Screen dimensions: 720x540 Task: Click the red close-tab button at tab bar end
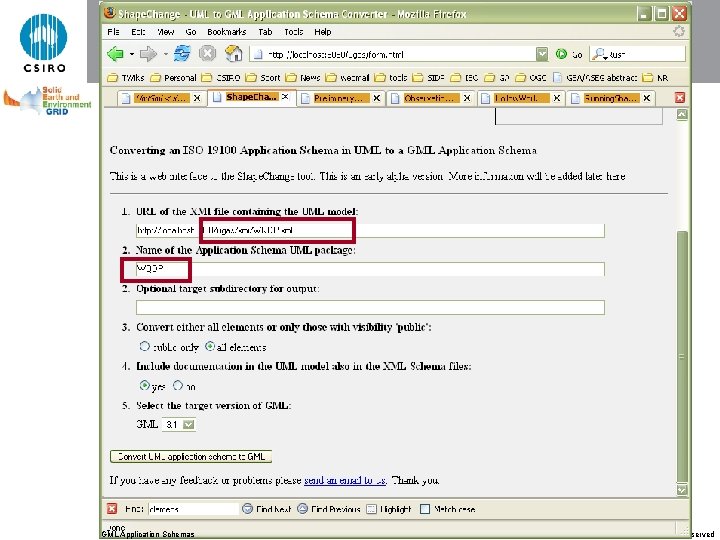coord(680,97)
